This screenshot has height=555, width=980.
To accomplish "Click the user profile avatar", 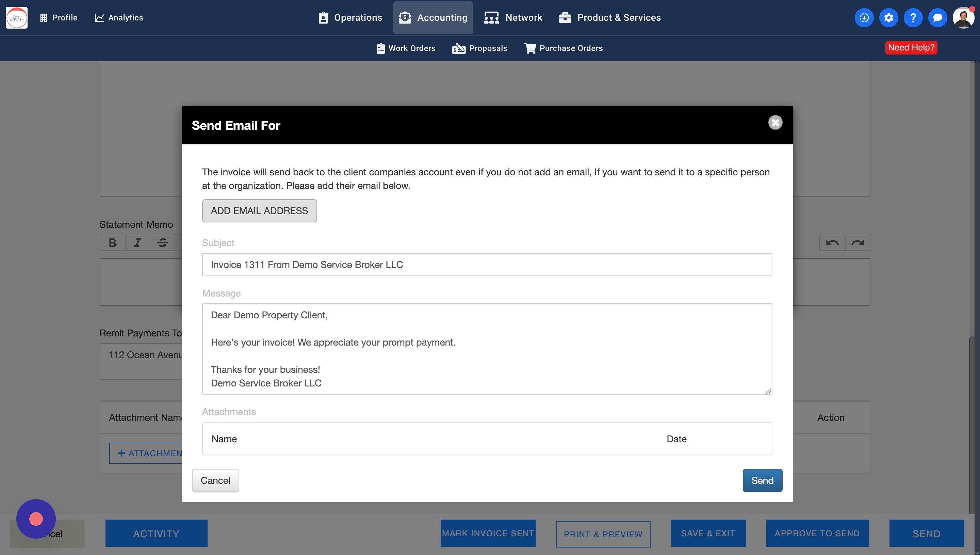I will point(963,17).
